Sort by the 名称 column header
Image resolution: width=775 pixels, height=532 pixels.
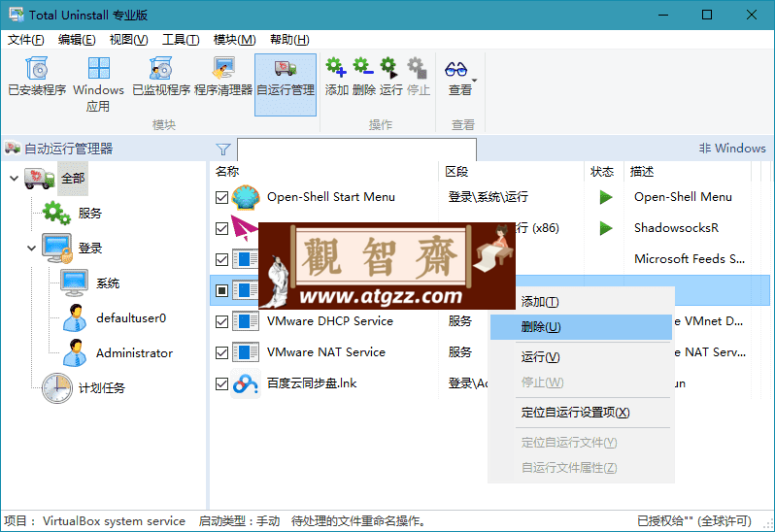(x=323, y=172)
